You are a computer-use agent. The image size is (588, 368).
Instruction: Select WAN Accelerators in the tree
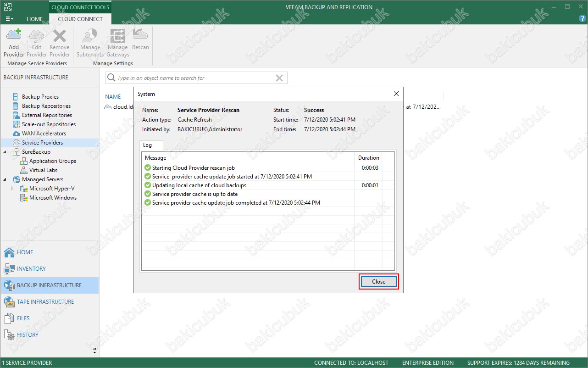tap(44, 134)
